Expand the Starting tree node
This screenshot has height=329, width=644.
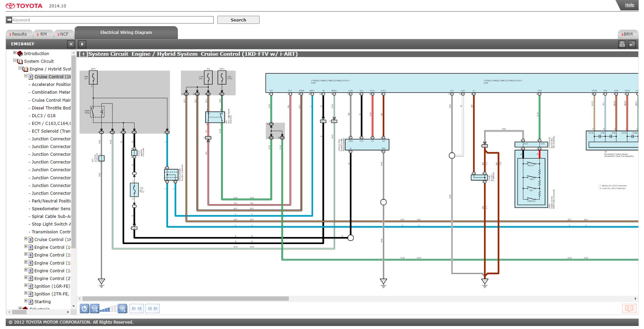pyautogui.click(x=26, y=301)
